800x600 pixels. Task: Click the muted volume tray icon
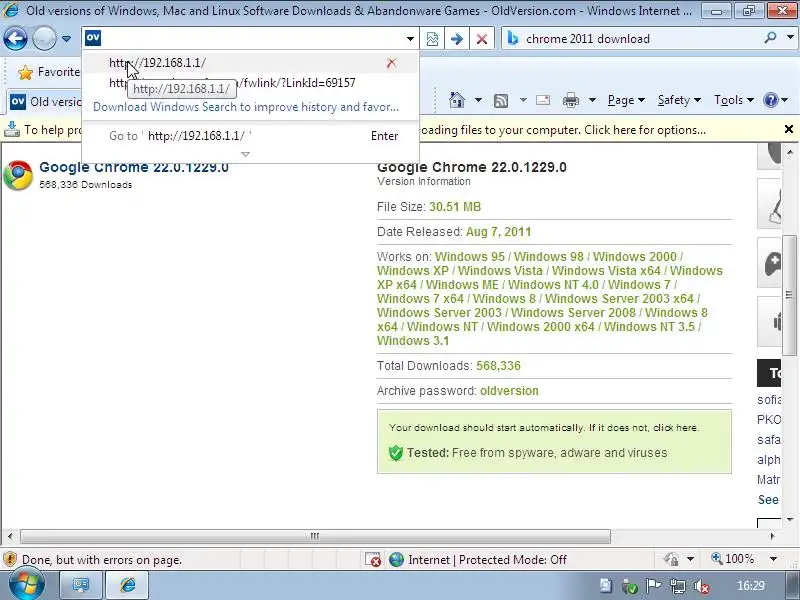[x=702, y=587]
